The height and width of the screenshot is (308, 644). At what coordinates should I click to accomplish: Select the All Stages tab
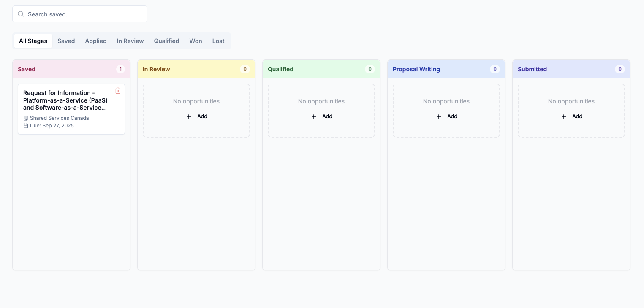click(33, 41)
